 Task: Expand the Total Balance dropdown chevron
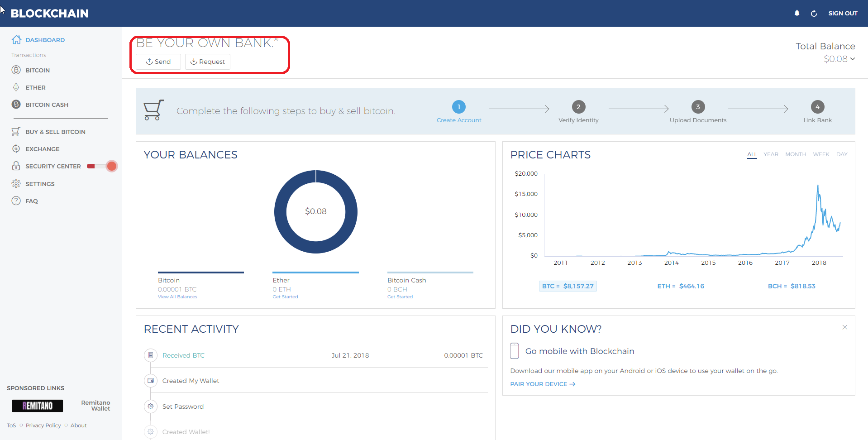coord(853,59)
